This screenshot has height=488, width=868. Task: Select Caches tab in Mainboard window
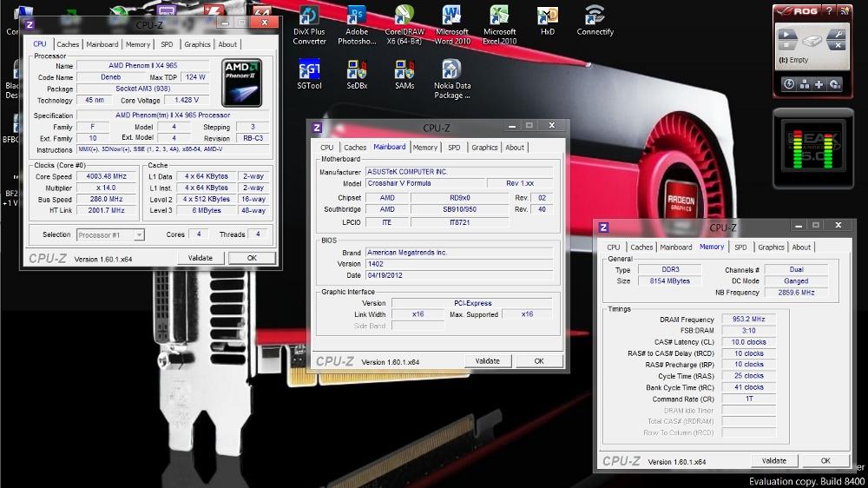355,148
